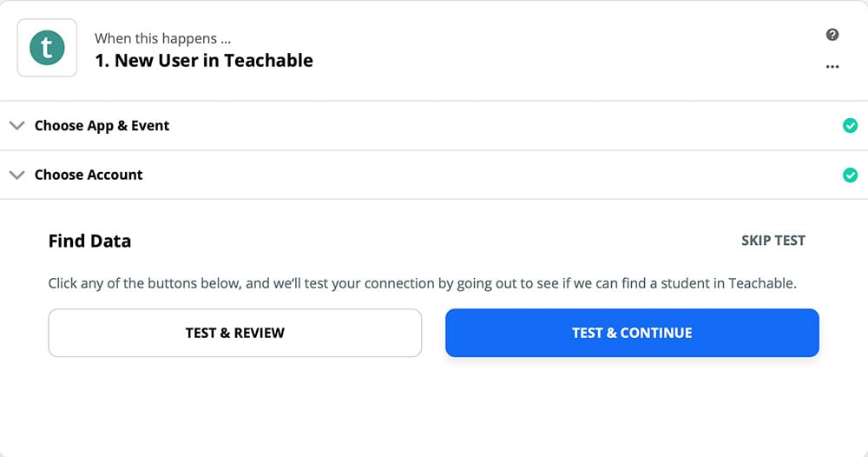Click the "1." step number in the title
The width and height of the screenshot is (868, 457).
pyautogui.click(x=102, y=61)
